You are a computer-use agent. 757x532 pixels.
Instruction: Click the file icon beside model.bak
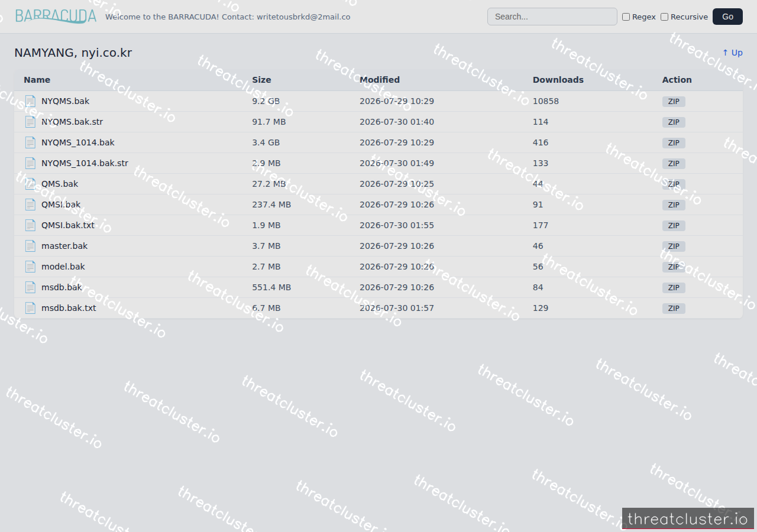coord(30,267)
